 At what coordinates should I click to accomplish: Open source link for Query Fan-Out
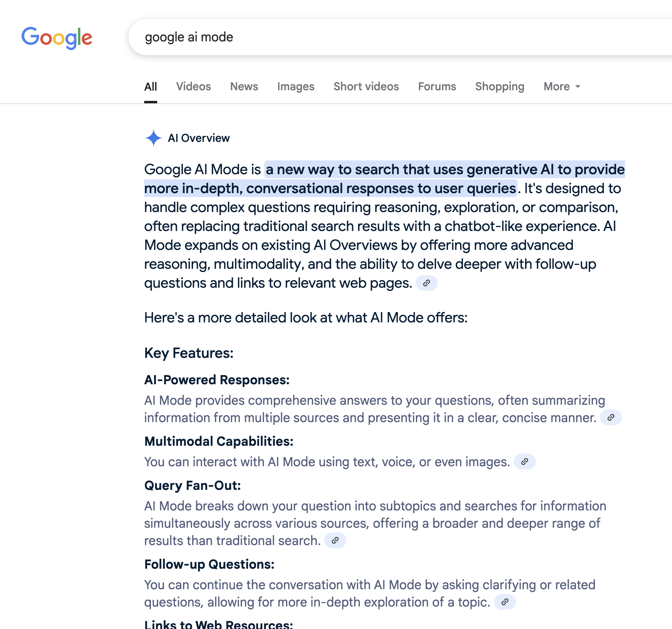[x=335, y=540]
